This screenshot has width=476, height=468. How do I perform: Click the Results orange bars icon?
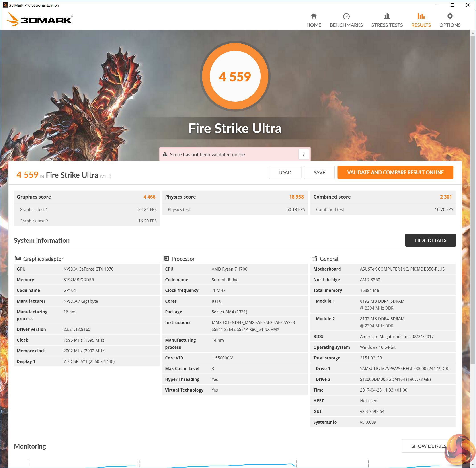[421, 16]
